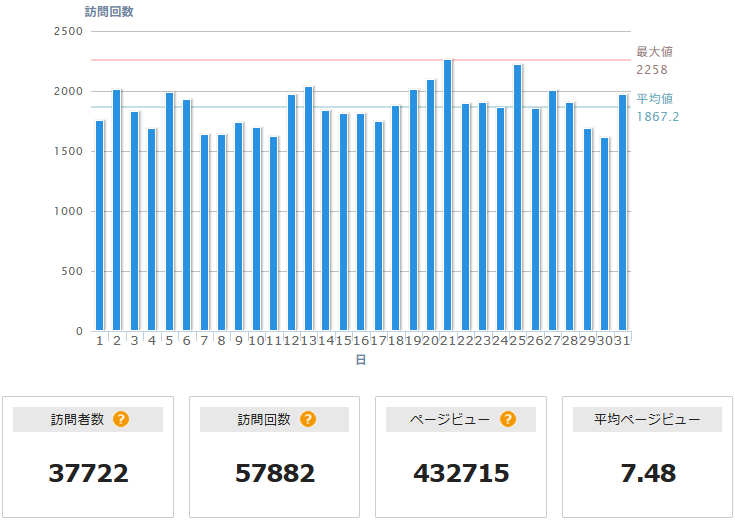735x520 pixels.
Task: Select the average value 1867.2 text
Action: [657, 116]
